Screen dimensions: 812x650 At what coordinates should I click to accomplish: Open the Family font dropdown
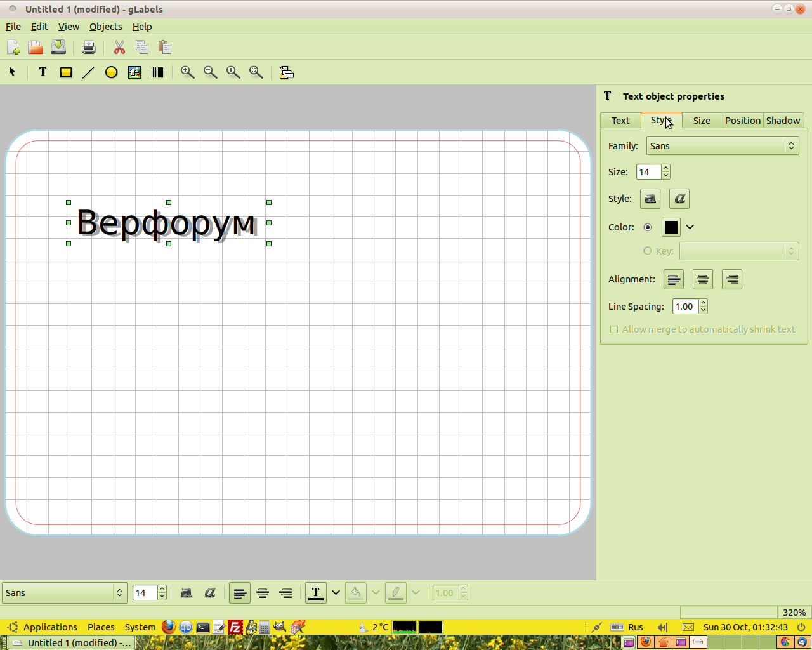click(x=722, y=146)
